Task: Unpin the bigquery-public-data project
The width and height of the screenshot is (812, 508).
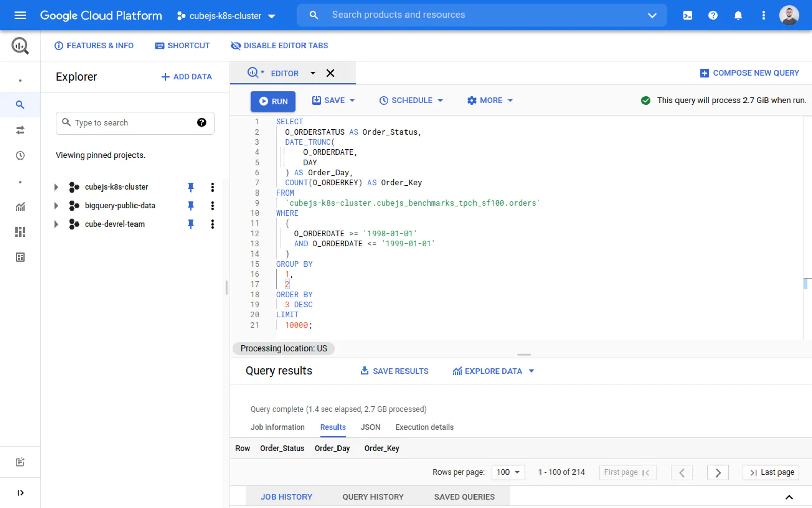Action: [x=191, y=206]
